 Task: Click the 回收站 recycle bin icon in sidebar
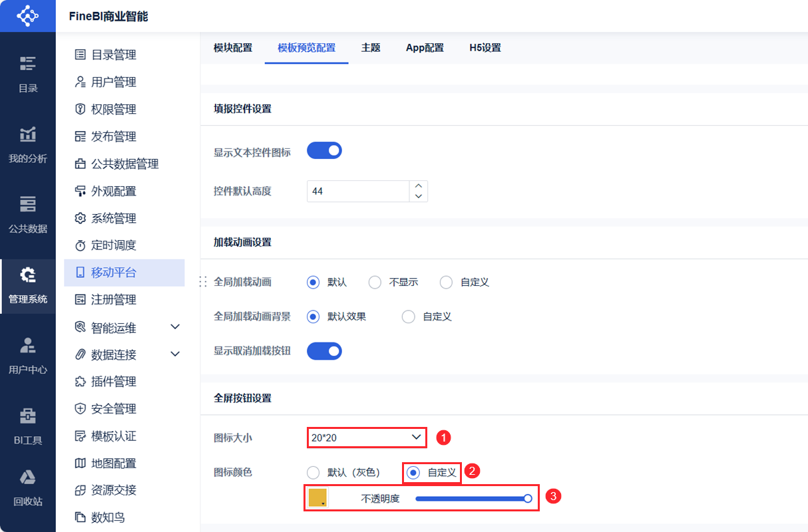click(x=27, y=487)
